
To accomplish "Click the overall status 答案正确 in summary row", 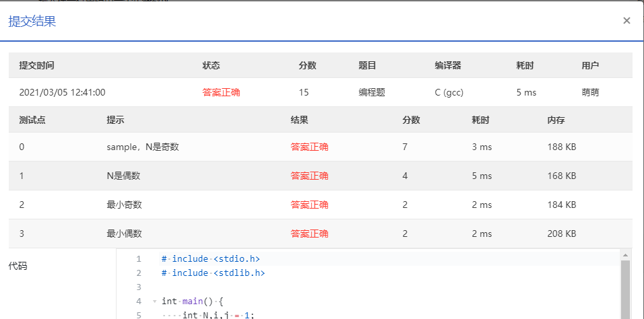I will pyautogui.click(x=221, y=92).
